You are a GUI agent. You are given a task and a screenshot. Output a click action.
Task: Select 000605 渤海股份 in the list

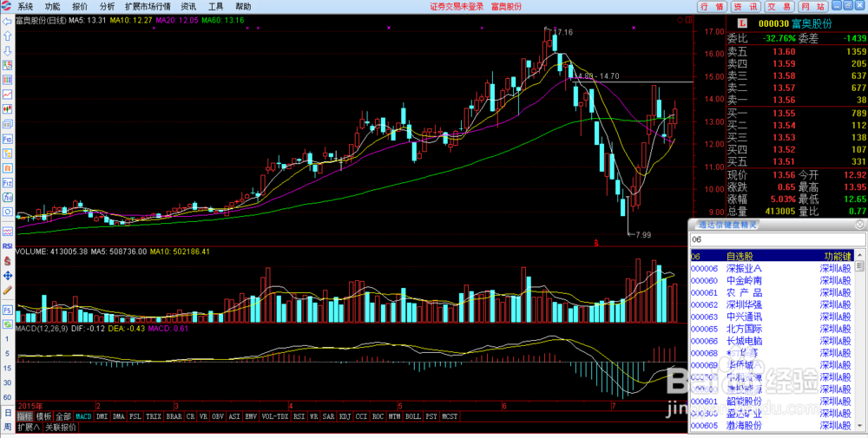[773, 425]
